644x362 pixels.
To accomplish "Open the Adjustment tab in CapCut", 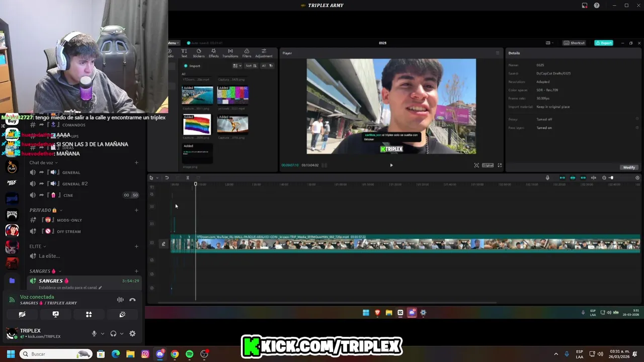I will click(264, 53).
